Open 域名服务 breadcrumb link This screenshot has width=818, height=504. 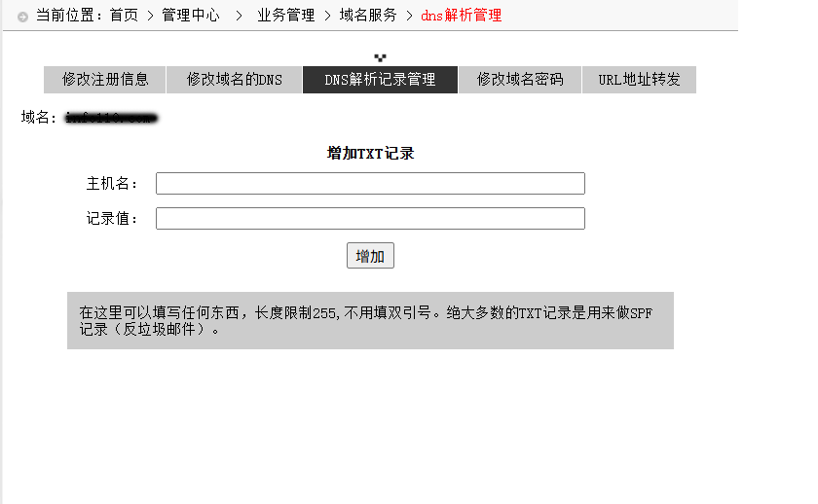(x=368, y=16)
